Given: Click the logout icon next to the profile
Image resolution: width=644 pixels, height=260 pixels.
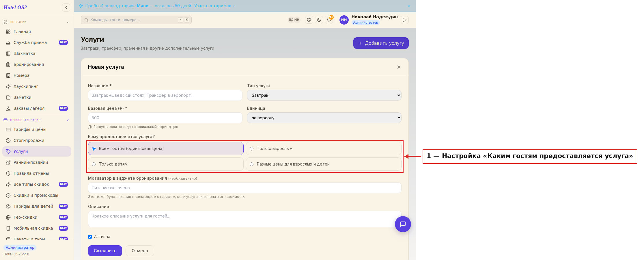Looking at the screenshot, I should 405,20.
